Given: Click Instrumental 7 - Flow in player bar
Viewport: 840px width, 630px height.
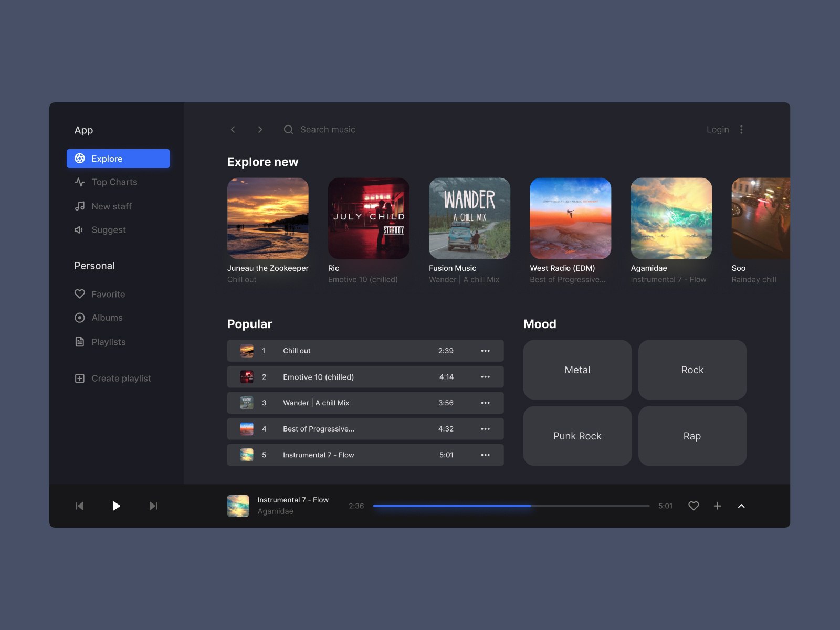Looking at the screenshot, I should [x=293, y=500].
